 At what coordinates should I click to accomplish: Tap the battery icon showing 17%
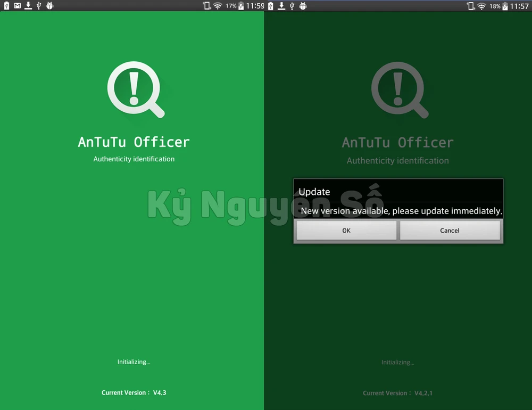[241, 6]
